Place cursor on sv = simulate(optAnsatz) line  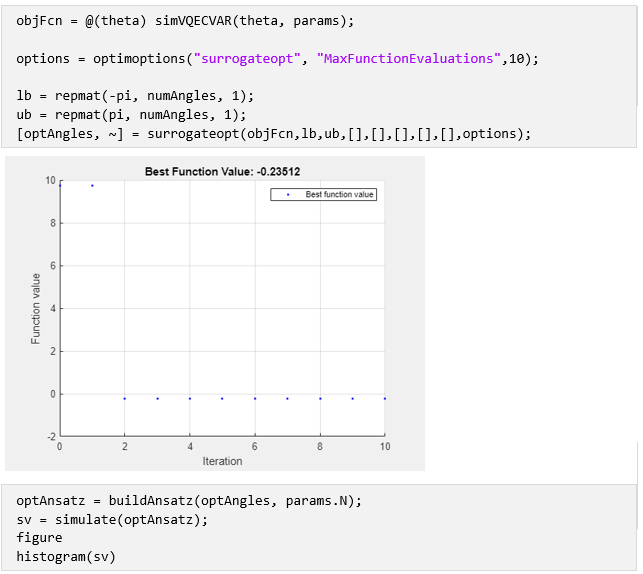(x=112, y=519)
